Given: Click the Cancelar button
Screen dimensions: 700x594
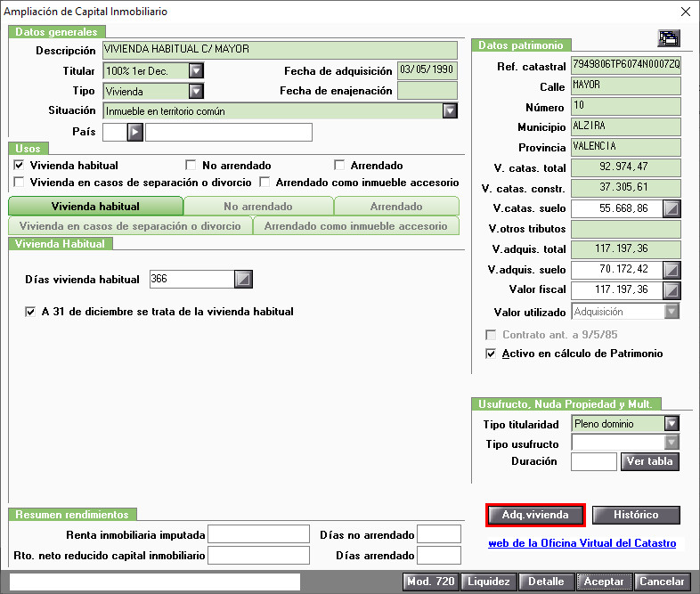Looking at the screenshot, I should tap(662, 582).
